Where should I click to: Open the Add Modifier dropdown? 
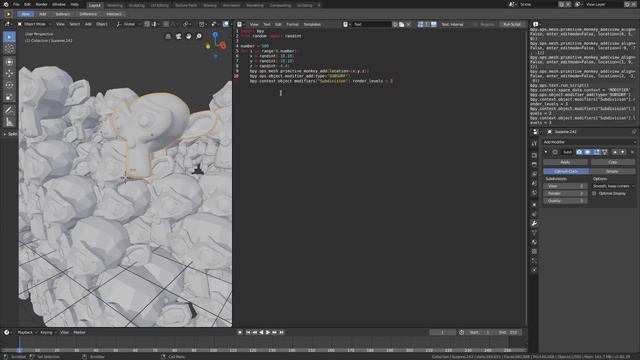click(589, 142)
